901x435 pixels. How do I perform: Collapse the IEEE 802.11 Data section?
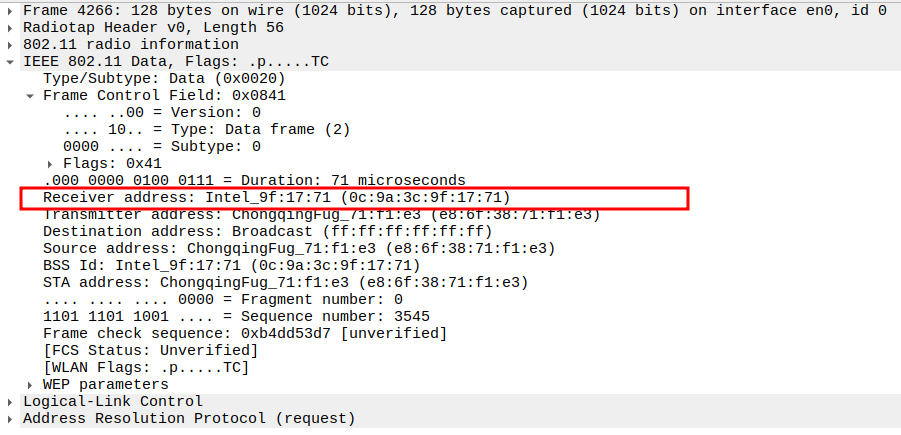(11, 62)
